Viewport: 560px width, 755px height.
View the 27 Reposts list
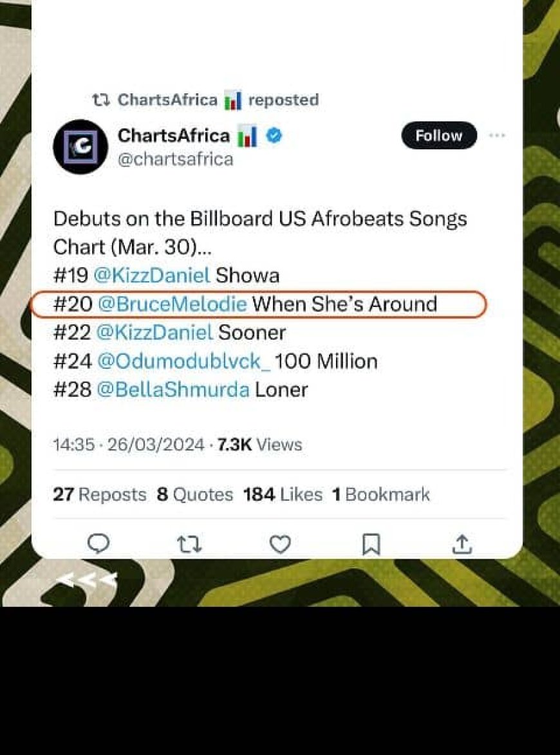click(100, 494)
